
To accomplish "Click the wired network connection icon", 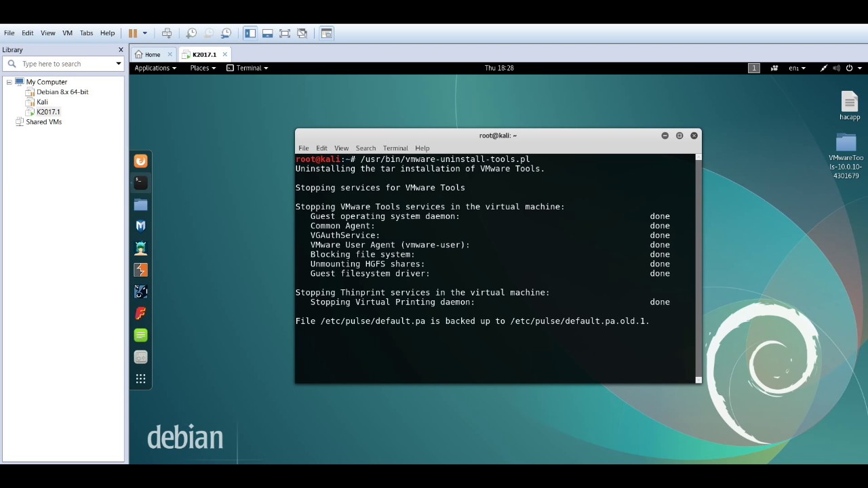I will [x=824, y=68].
